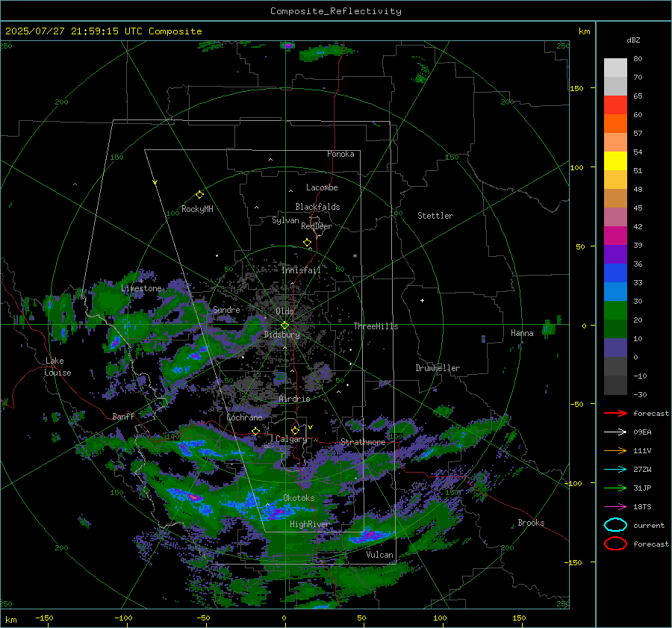Click the red forecast arrow legend icon
Screen dimensions: 672x628
[x=615, y=413]
